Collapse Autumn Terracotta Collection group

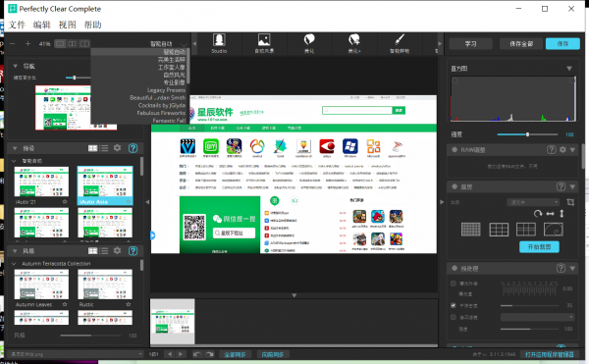point(14,264)
